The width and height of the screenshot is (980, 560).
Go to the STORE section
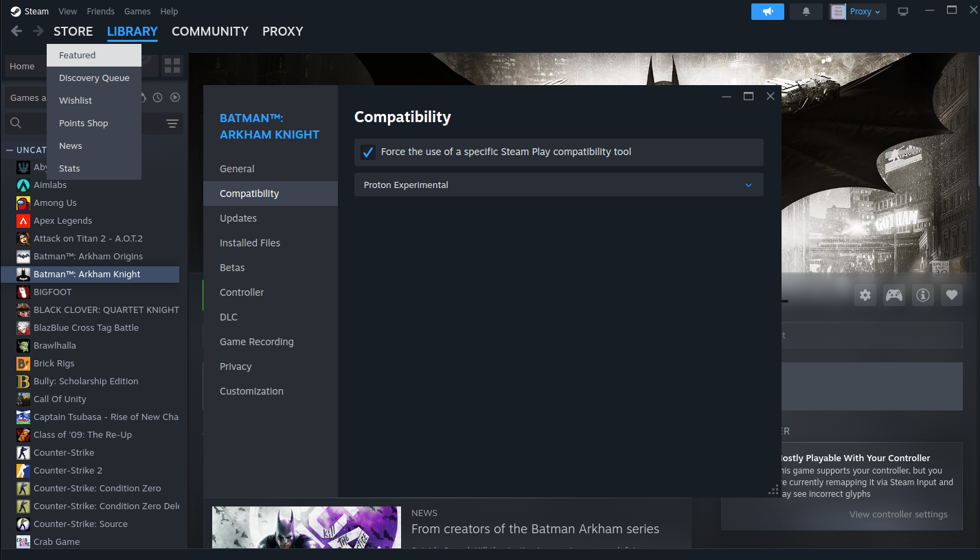pos(73,32)
